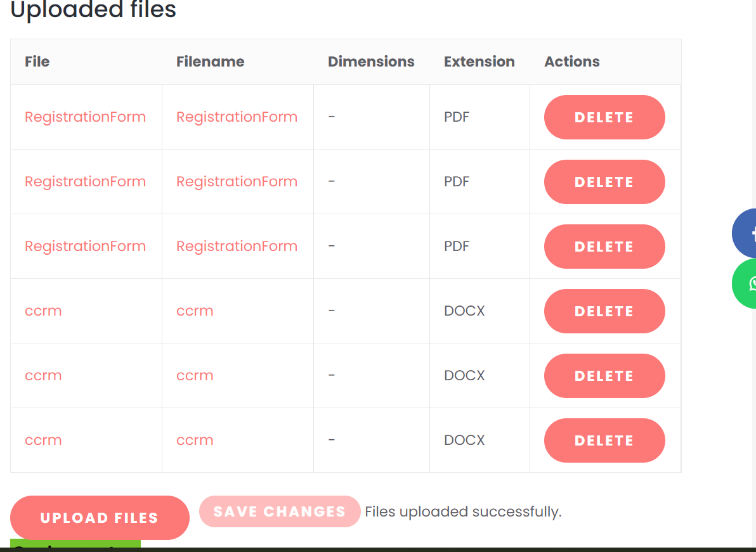Screen dimensions: 756x552
Task: Click the Save Changes button
Action: click(280, 511)
